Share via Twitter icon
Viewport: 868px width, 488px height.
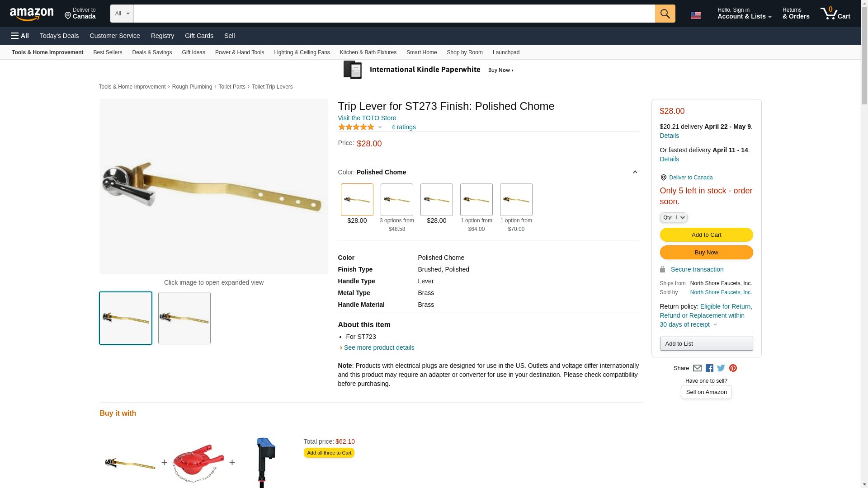[721, 368]
